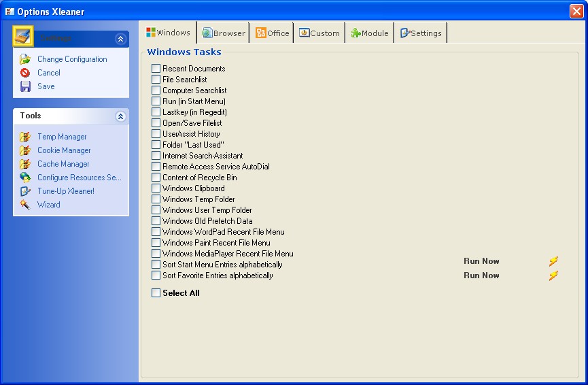Click the Save link in sidebar
This screenshot has height=385, width=588.
coord(46,86)
